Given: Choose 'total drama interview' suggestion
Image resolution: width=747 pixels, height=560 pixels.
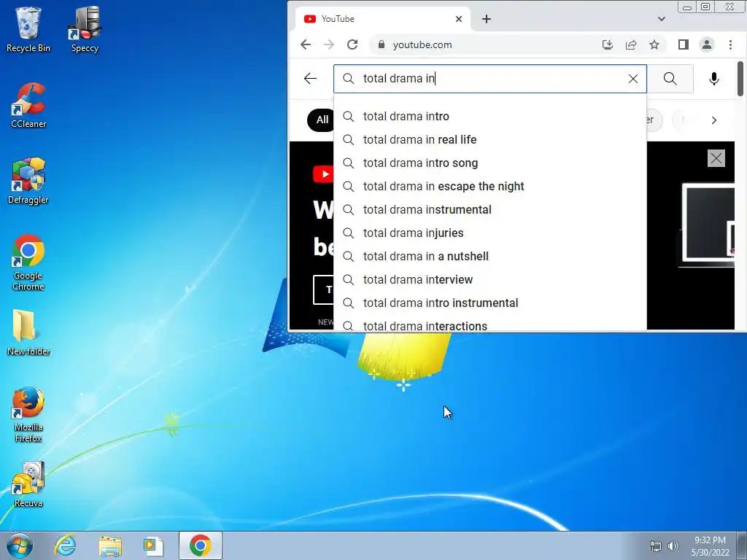Looking at the screenshot, I should tap(490, 279).
